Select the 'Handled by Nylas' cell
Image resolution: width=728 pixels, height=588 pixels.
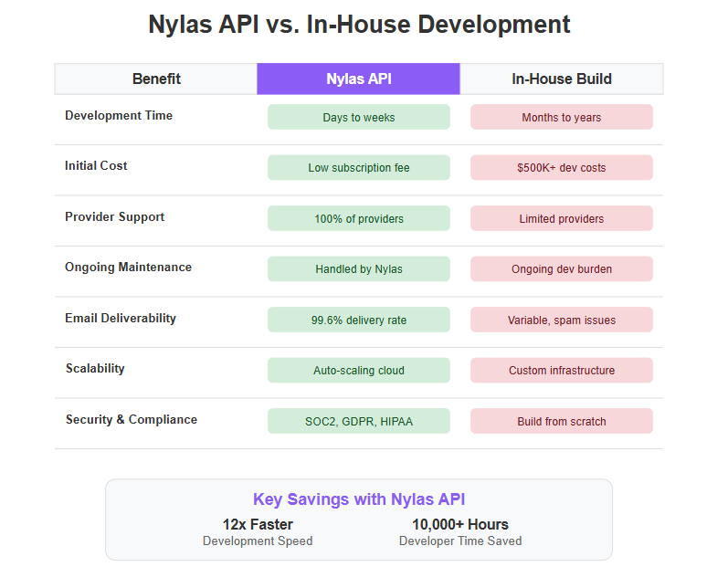358,268
